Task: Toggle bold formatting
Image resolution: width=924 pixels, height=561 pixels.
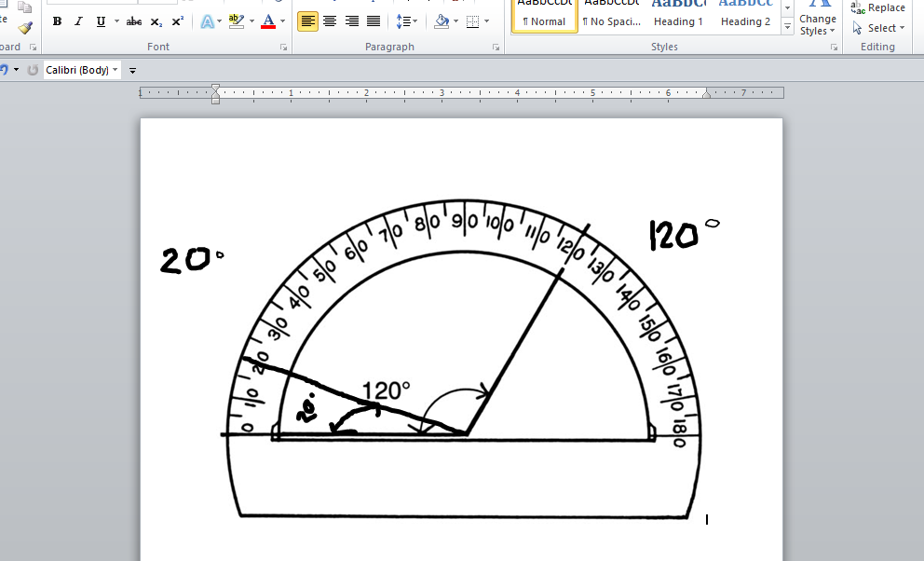Action: (57, 21)
